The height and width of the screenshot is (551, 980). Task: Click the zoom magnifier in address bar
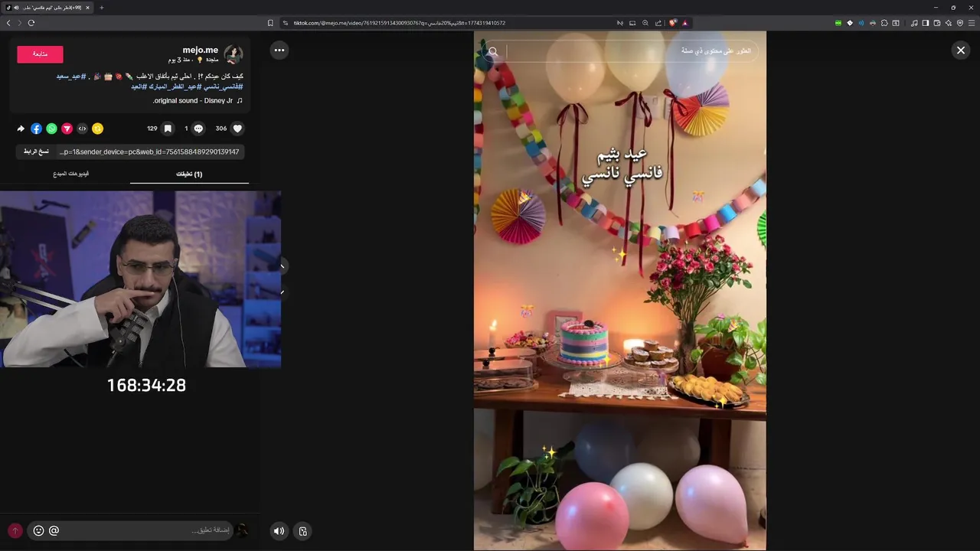point(645,23)
